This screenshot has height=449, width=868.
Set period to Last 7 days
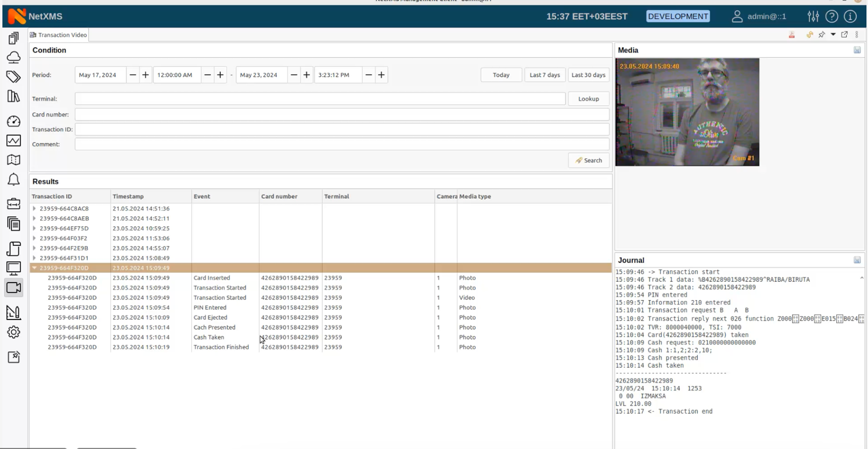tap(545, 75)
